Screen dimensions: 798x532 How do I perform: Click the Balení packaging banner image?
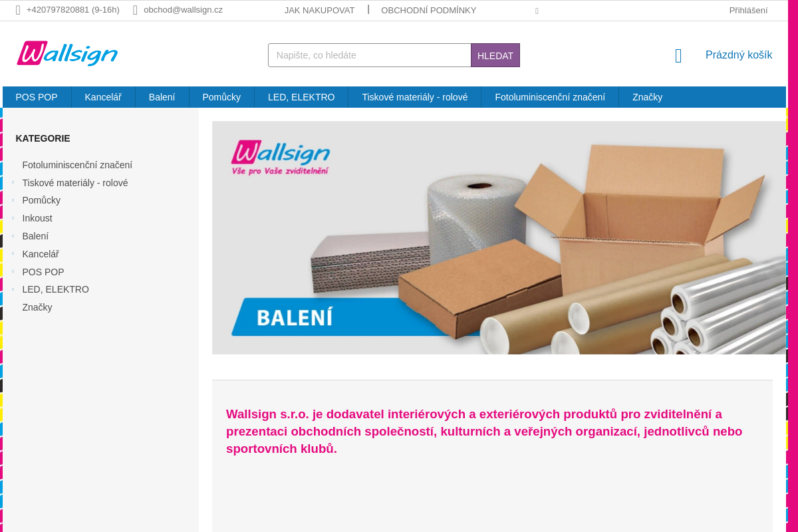coord(499,237)
